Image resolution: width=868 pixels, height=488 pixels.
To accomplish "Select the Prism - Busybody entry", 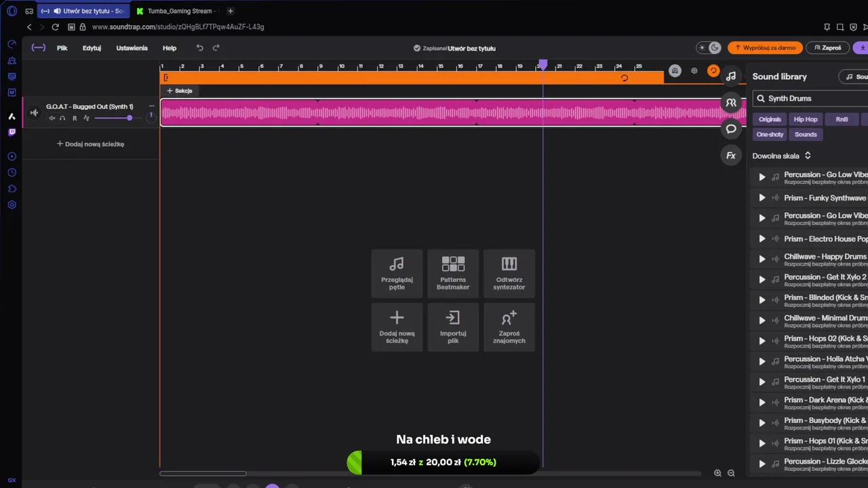I will click(x=810, y=423).
